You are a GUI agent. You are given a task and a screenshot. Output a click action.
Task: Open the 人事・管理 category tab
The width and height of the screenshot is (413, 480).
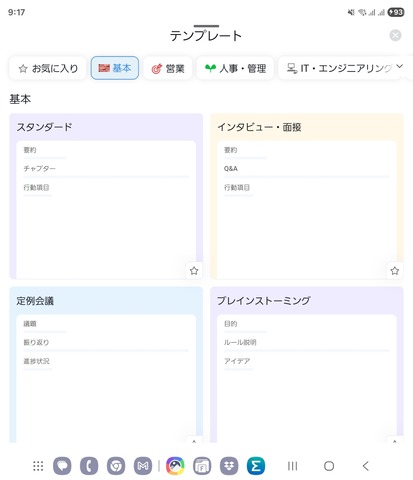[235, 68]
